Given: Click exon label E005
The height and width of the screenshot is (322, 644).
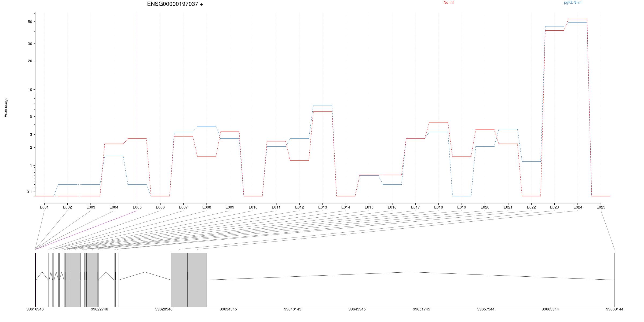Looking at the screenshot, I should pyautogui.click(x=137, y=207).
